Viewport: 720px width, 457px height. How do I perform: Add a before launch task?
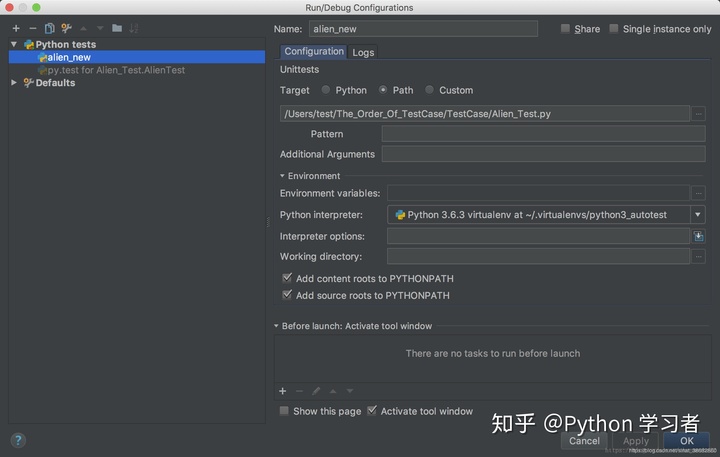pyautogui.click(x=282, y=391)
